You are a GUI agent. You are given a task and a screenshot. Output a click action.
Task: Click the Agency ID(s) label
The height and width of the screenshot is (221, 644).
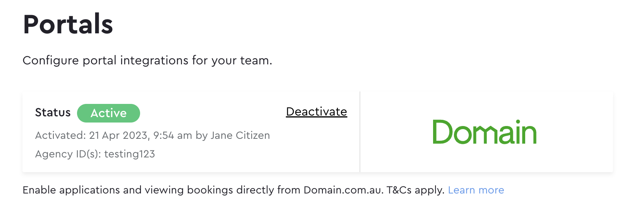[x=68, y=154]
